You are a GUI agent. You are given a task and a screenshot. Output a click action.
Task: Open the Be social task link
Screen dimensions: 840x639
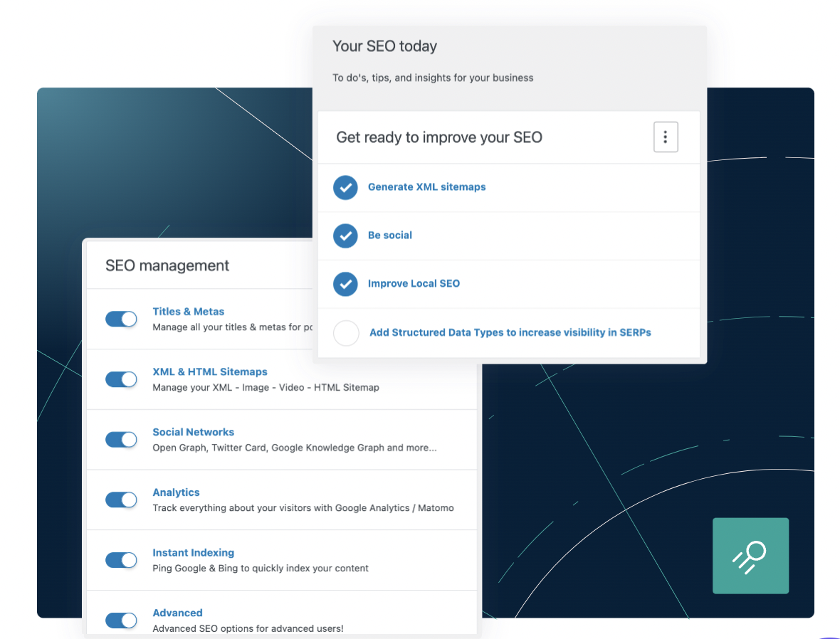click(x=389, y=235)
